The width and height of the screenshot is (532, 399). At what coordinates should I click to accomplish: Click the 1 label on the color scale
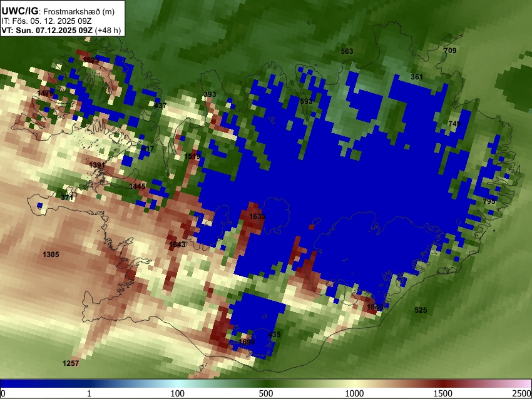coord(89,393)
